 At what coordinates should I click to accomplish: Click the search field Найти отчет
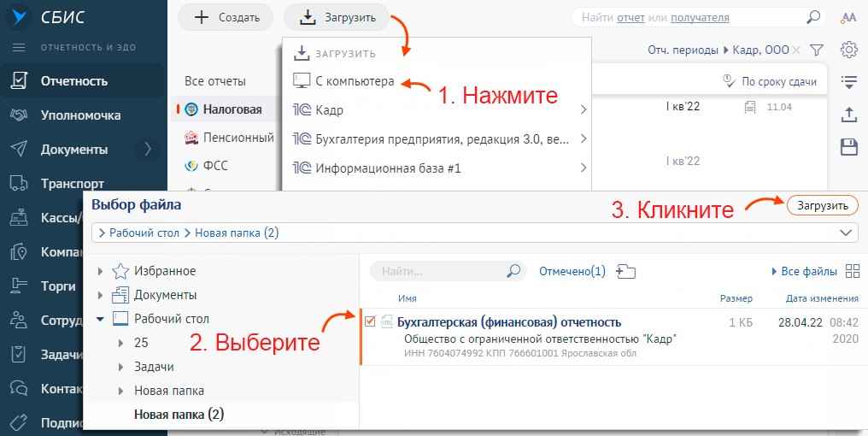697,18
